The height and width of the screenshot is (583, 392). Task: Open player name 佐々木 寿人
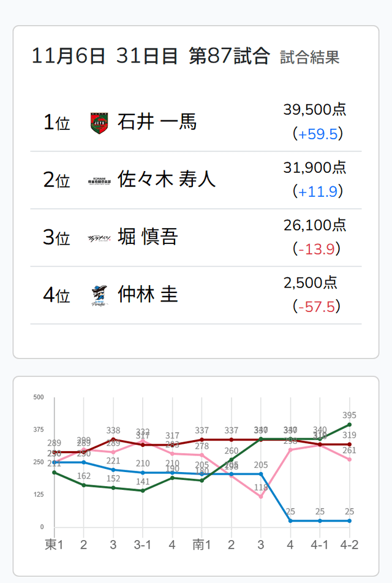pyautogui.click(x=167, y=180)
